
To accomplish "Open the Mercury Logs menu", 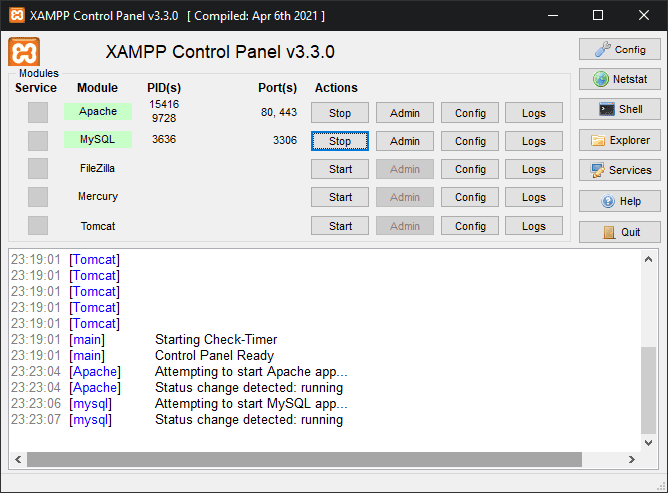I will 534,197.
